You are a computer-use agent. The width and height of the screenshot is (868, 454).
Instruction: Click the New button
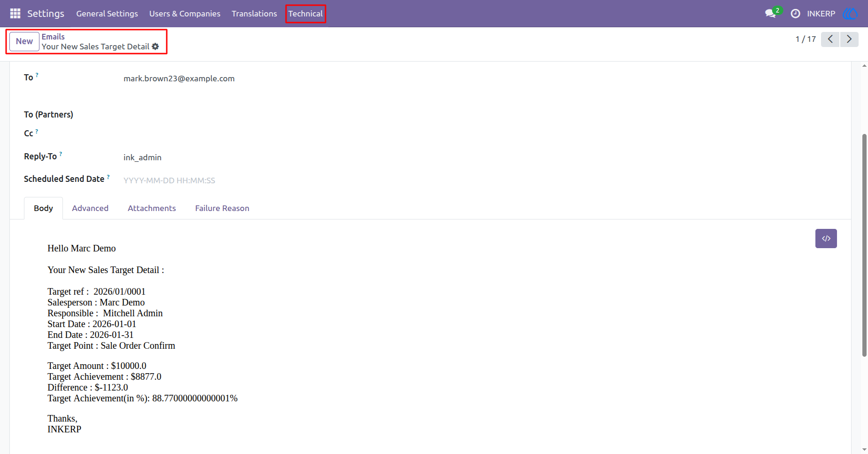24,41
